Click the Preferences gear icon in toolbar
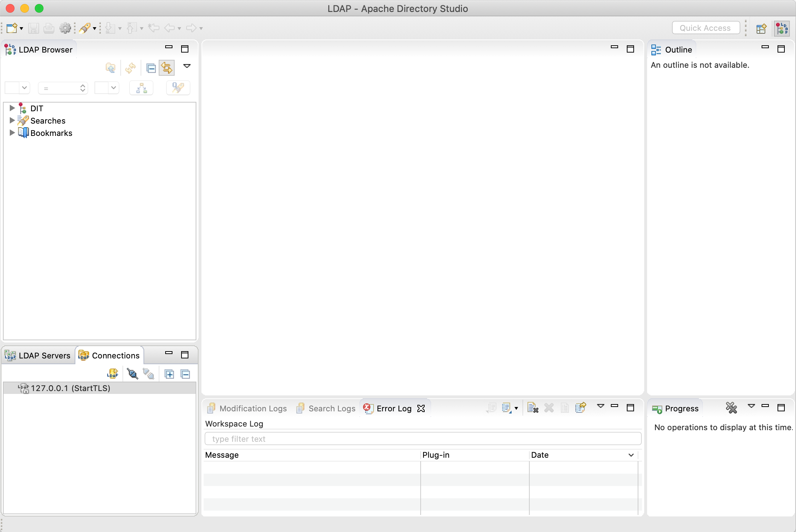Screen dimensions: 796x532 pos(65,28)
